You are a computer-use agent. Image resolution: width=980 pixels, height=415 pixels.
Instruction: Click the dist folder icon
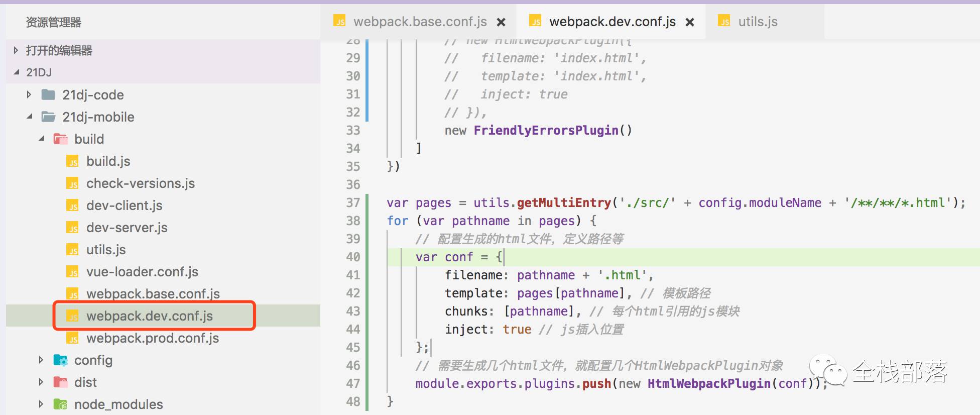60,382
